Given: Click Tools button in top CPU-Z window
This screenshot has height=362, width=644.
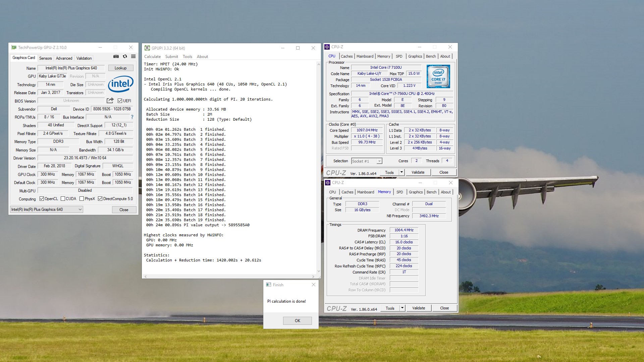Looking at the screenshot, I should pos(389,172).
